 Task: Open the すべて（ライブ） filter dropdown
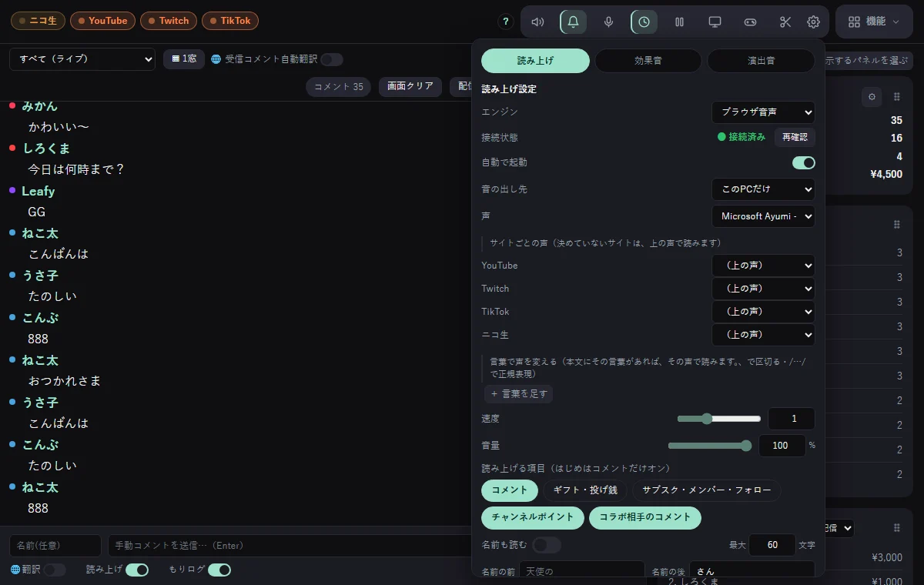click(x=82, y=59)
